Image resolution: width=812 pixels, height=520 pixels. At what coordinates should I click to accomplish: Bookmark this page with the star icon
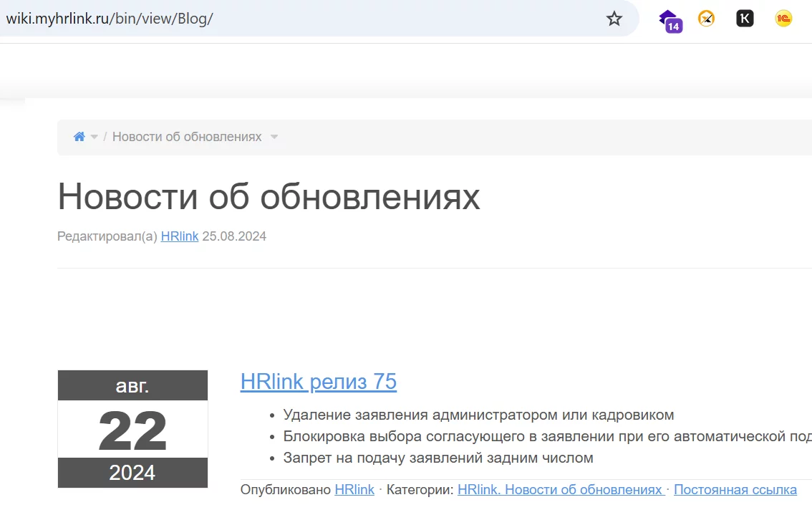(614, 19)
